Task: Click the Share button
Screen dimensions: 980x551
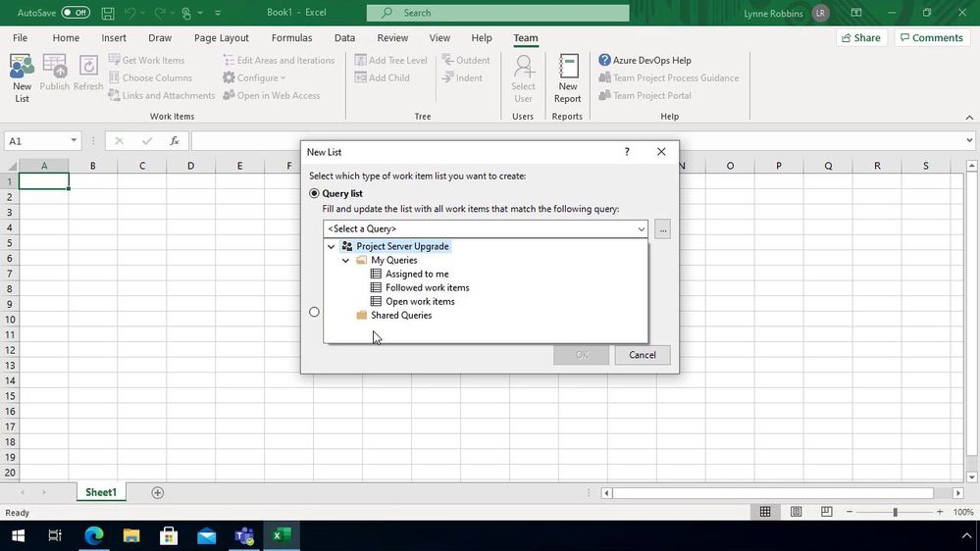Action: coord(861,37)
